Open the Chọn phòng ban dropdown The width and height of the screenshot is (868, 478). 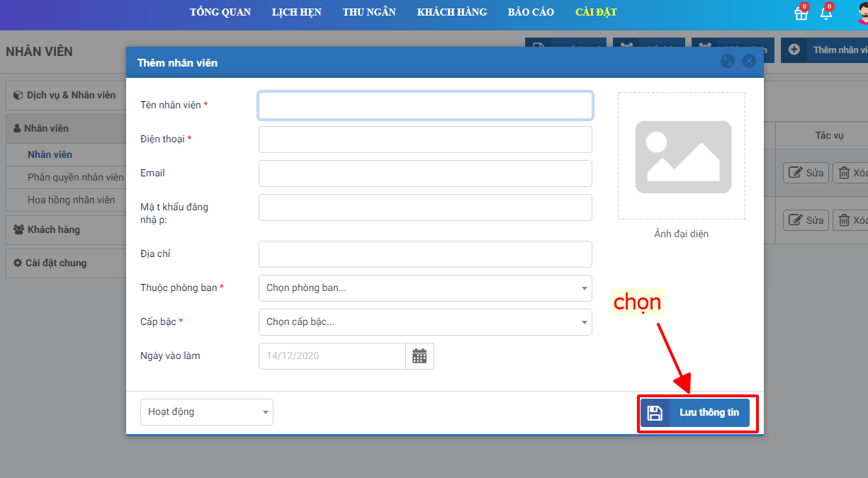point(425,288)
